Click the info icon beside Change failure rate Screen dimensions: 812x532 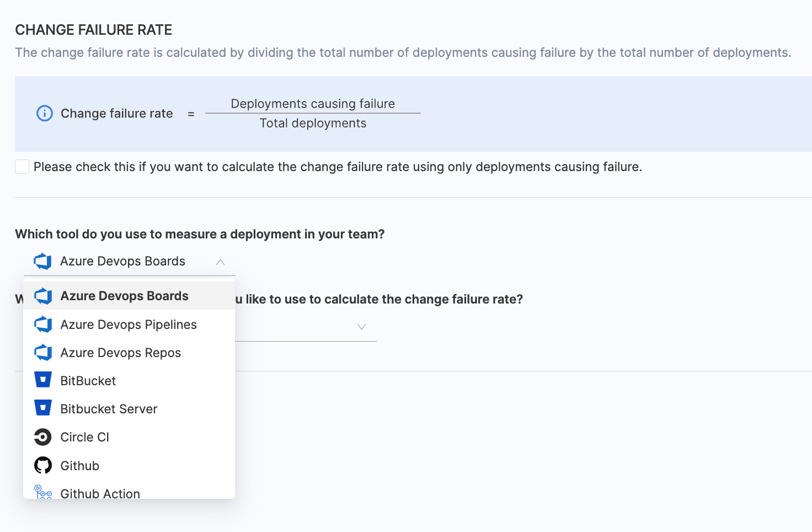tap(45, 113)
